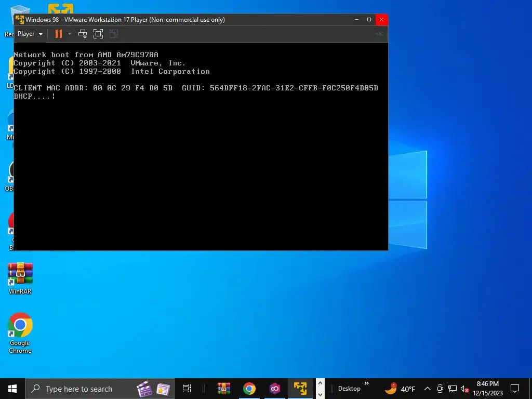Open the Desktop toolbar on taskbar
Screen dimensions: 532x399
349,389
